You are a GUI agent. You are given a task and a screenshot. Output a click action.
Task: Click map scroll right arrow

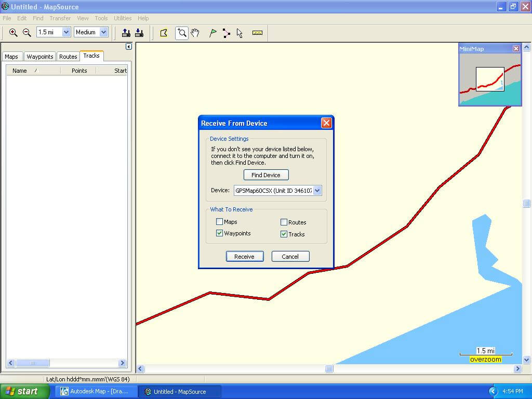[x=517, y=368]
